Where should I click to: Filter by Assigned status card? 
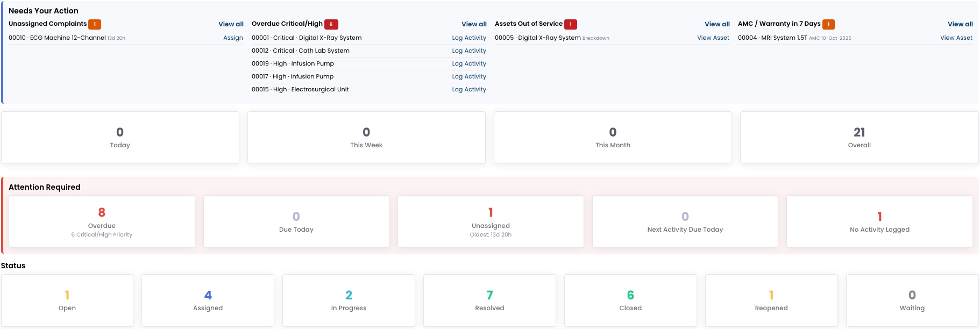point(208,301)
